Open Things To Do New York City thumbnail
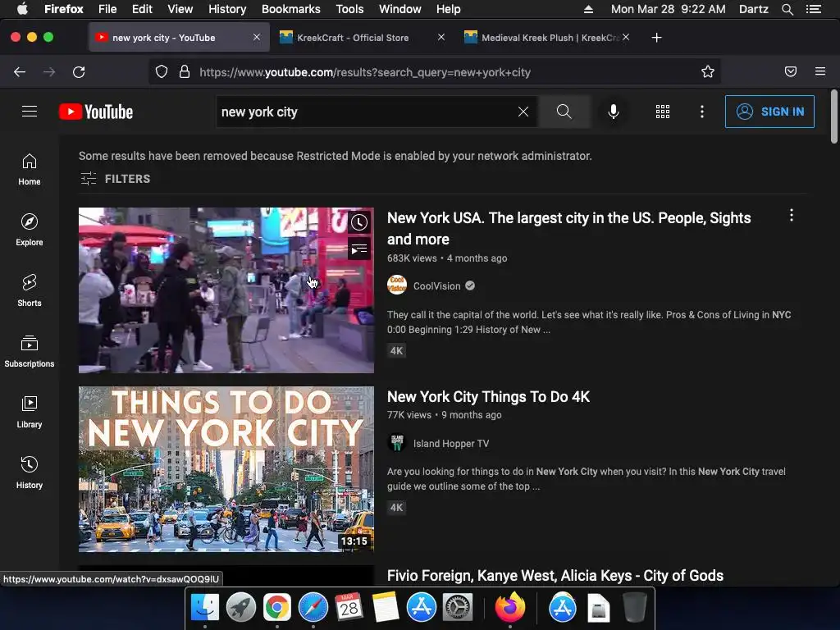This screenshot has height=630, width=840. point(226,469)
